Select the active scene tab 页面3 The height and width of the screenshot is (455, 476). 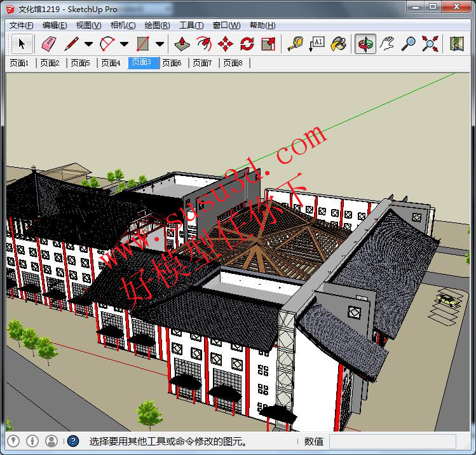[x=143, y=62]
